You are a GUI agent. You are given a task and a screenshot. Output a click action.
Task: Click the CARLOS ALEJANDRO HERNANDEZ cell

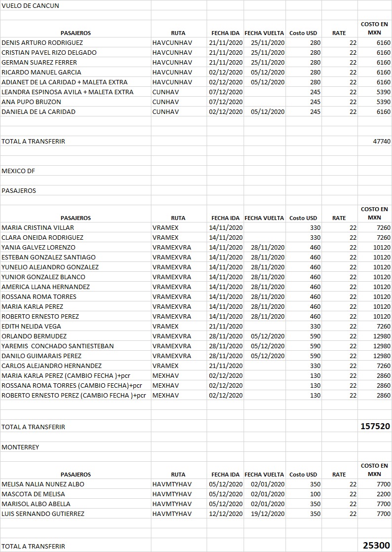(75, 366)
